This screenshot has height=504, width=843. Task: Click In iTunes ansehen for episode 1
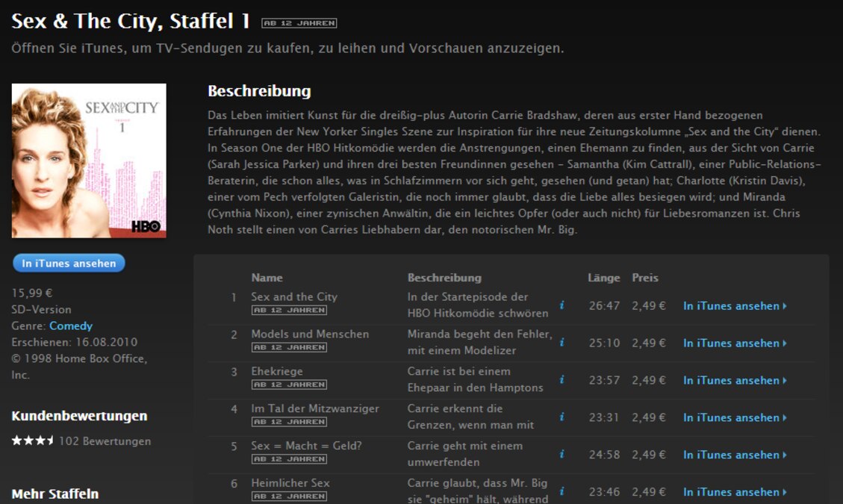[x=735, y=306]
